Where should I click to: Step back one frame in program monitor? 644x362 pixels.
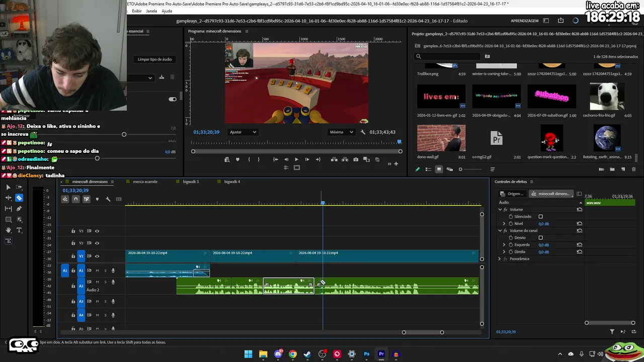[x=286, y=159]
